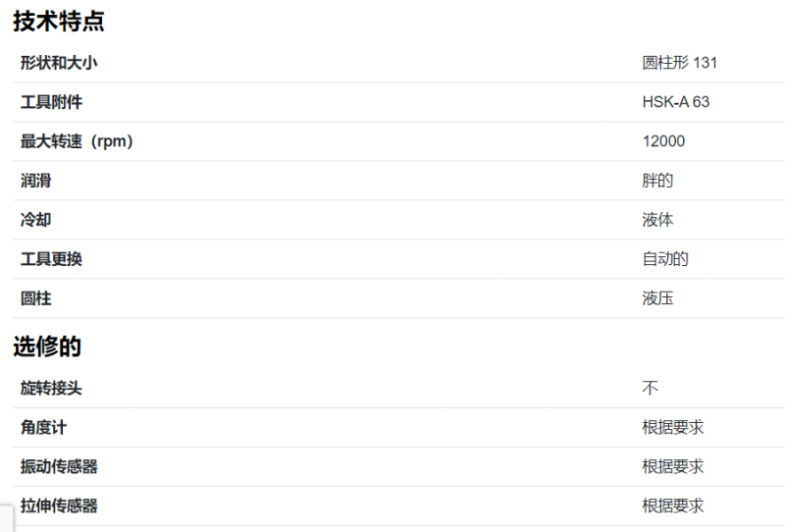
Task: Click the 选修的 section heading
Action: (x=47, y=346)
